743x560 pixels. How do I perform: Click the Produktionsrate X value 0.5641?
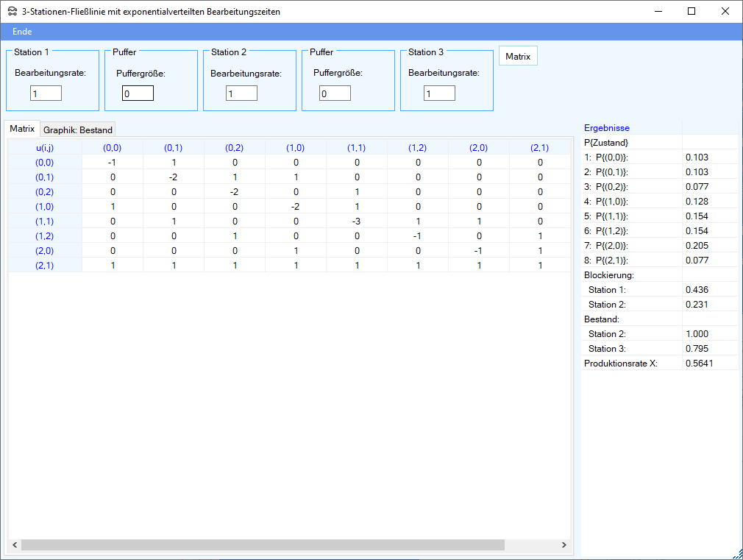[x=699, y=363]
